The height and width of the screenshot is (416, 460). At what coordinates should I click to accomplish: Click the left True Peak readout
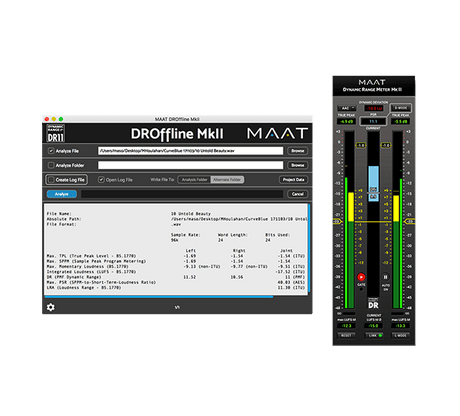346,121
